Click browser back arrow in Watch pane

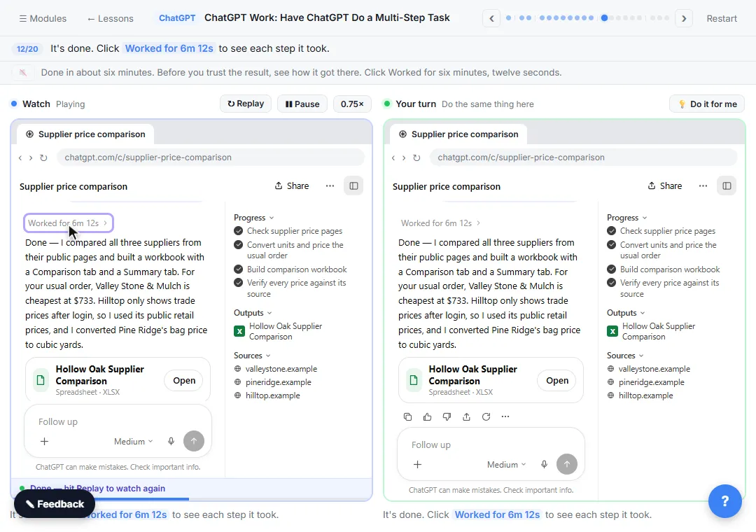click(x=20, y=157)
